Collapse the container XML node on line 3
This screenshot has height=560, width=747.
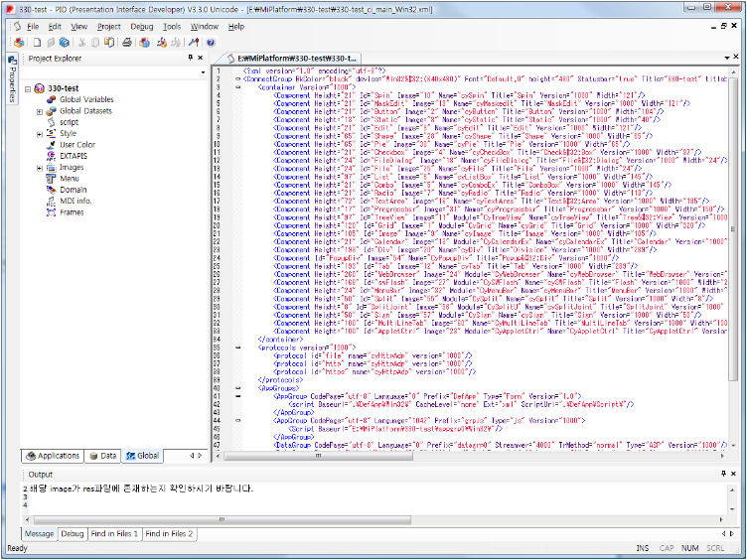[238, 87]
